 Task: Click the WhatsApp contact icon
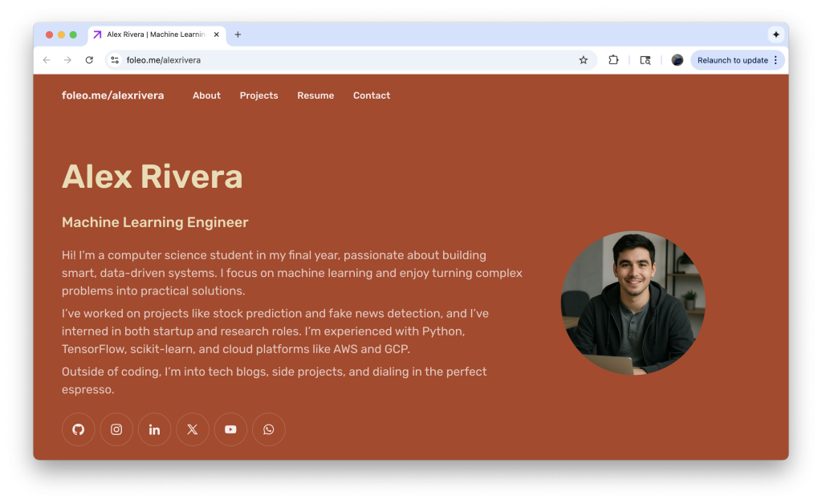pos(269,429)
